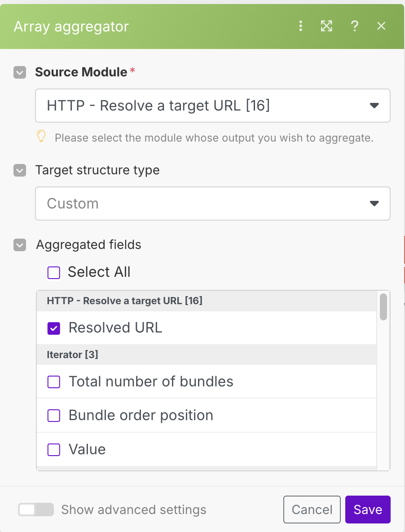The width and height of the screenshot is (405, 532).
Task: Check the Select All checkbox
Action: pos(54,272)
